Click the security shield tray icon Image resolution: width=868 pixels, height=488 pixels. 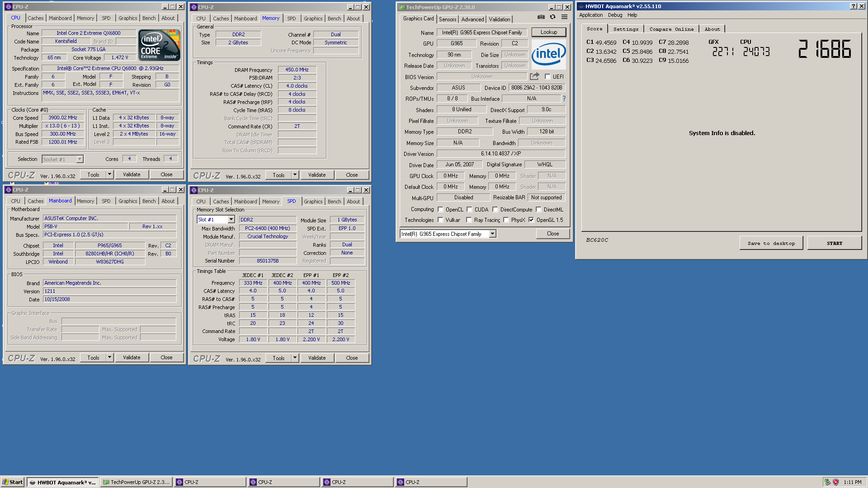(x=835, y=482)
